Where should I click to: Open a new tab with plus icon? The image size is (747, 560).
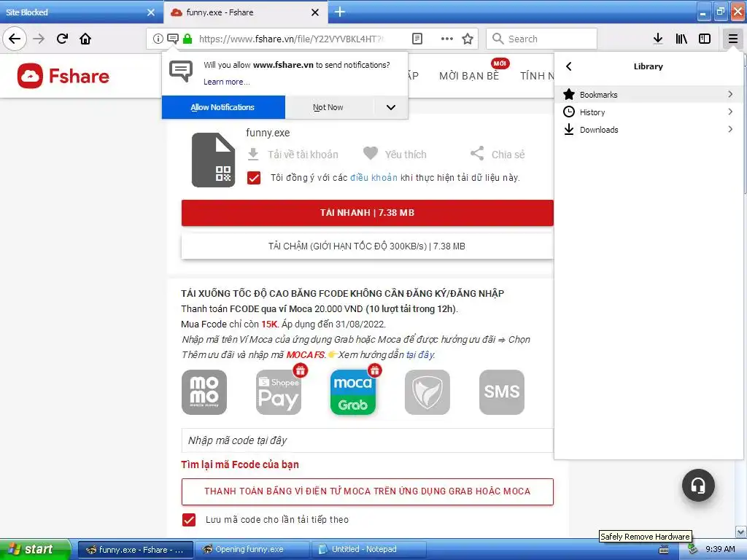340,12
